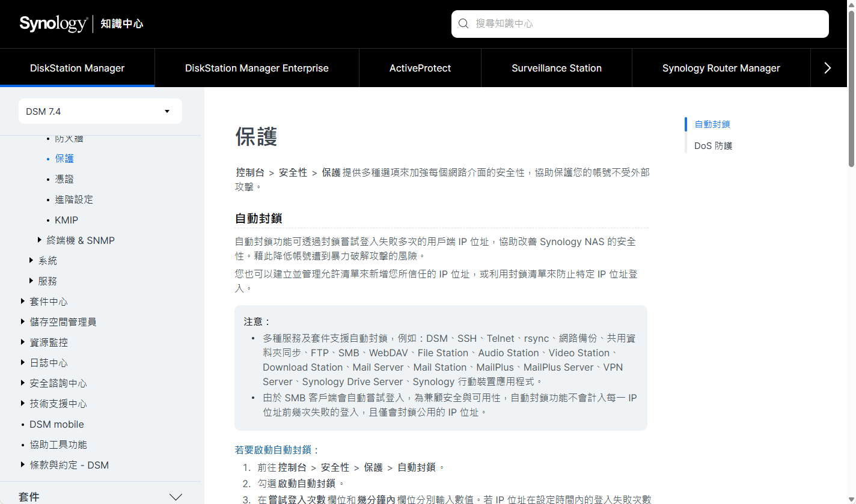The height and width of the screenshot is (504, 856).
Task: Switch to DiskStation Manager tab
Action: (78, 68)
